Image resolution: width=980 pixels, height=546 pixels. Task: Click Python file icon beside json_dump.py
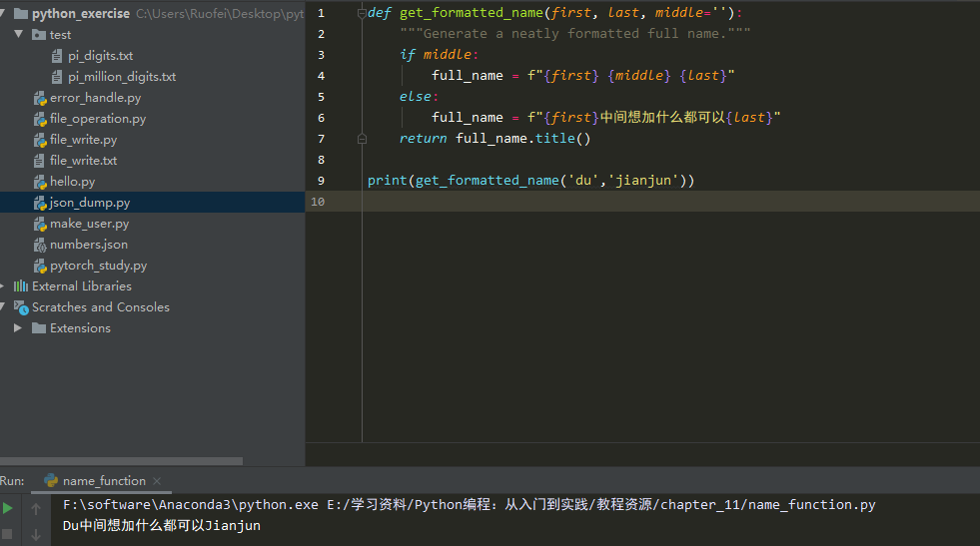[40, 203]
